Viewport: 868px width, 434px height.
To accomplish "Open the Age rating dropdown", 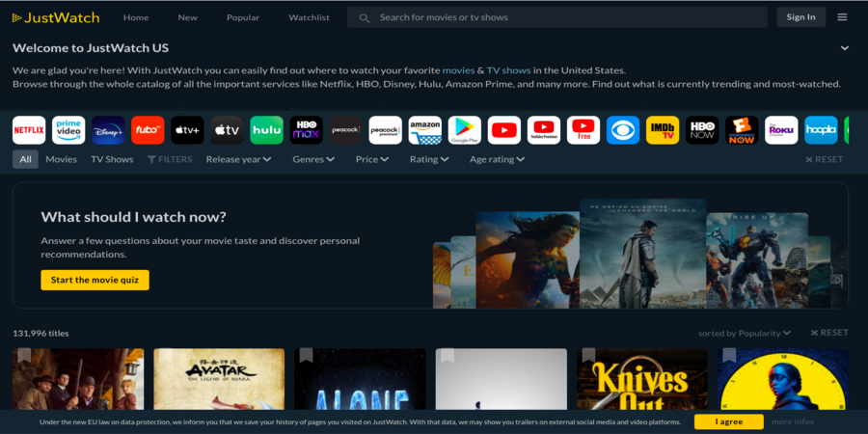I will coord(497,159).
